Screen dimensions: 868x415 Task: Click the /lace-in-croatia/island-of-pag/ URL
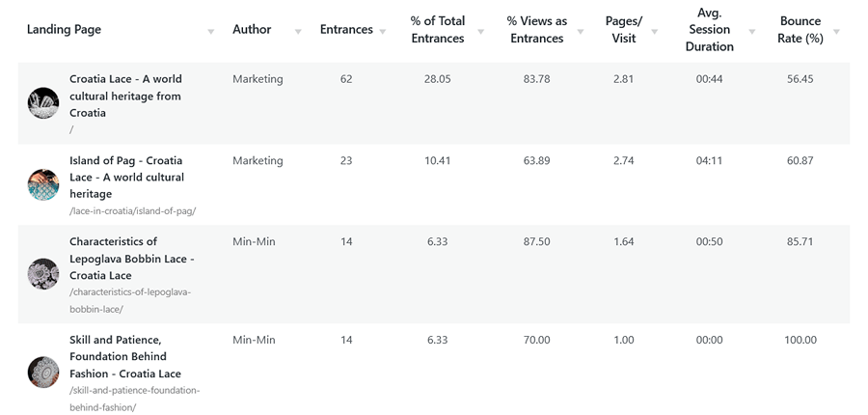tap(133, 211)
